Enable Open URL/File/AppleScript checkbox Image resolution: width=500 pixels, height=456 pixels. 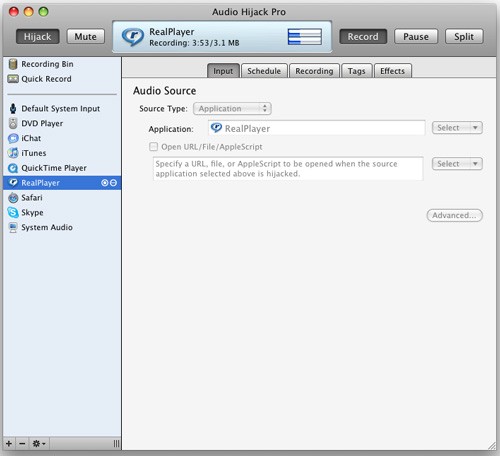click(154, 147)
